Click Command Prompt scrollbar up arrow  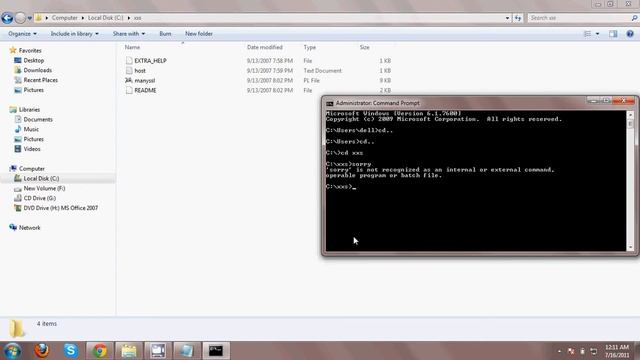coord(631,116)
